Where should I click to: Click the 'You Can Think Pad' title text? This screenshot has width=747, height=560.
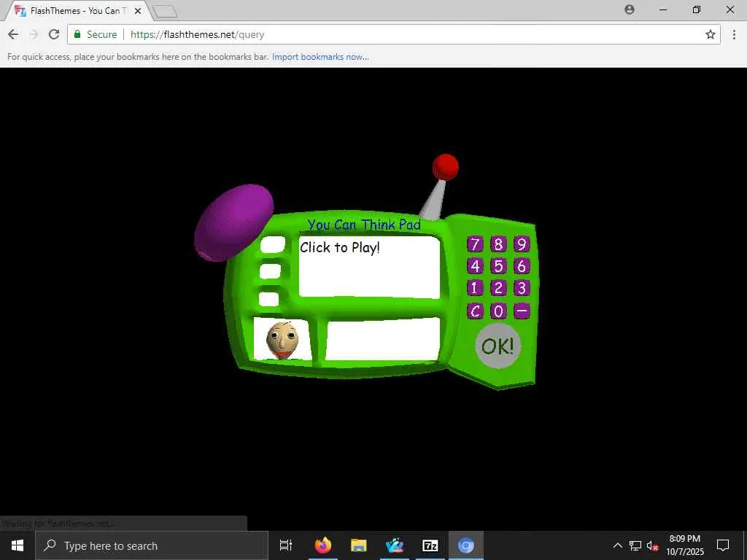[364, 225]
